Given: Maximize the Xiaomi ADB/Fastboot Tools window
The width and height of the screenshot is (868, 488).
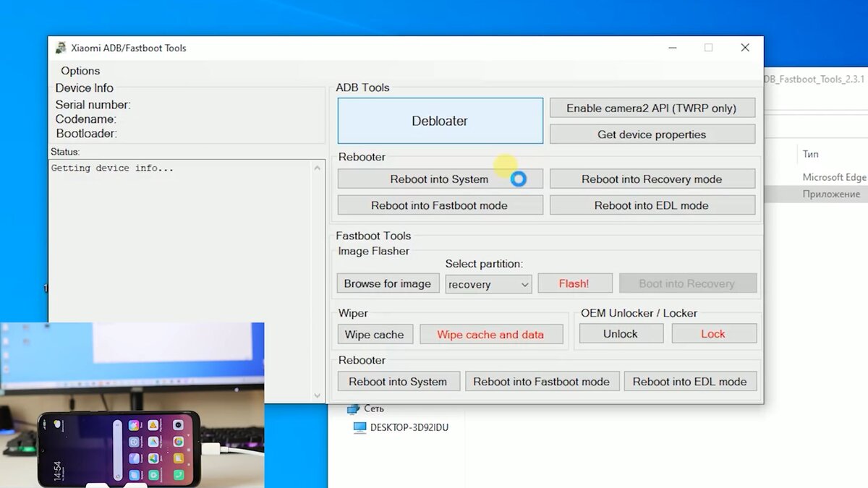Looking at the screenshot, I should pyautogui.click(x=708, y=48).
